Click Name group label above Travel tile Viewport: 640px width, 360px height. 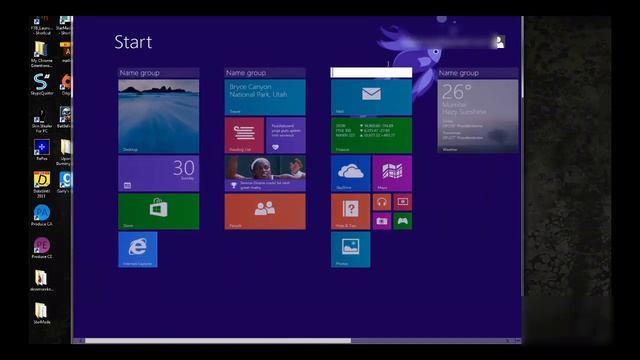click(x=265, y=73)
